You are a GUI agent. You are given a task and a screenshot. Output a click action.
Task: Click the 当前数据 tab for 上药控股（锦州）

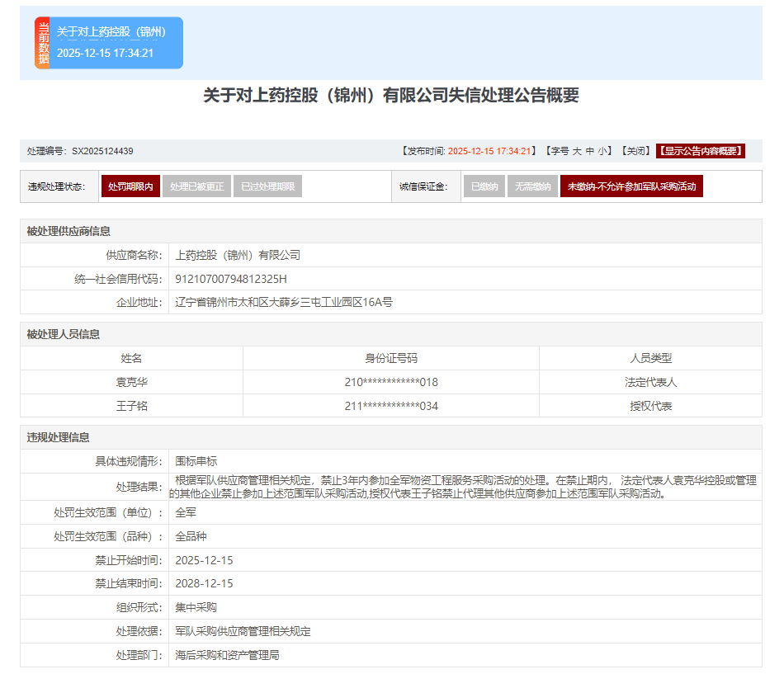(x=109, y=42)
